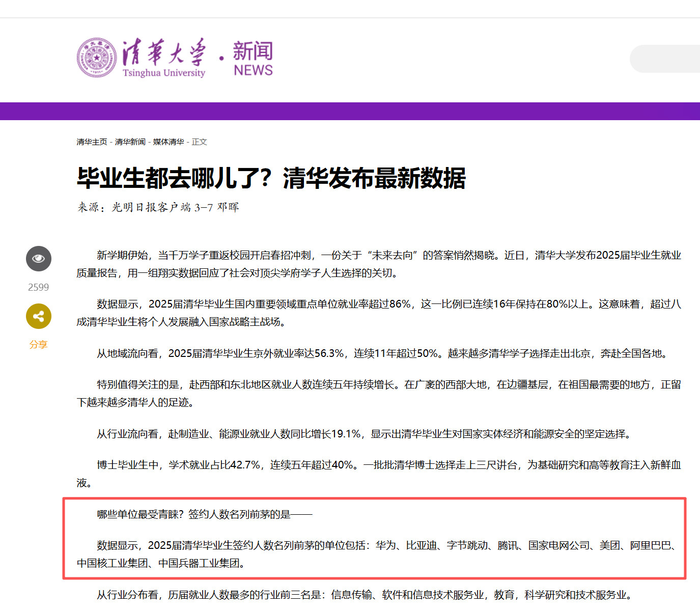Screen dimensions: 700x611
Task: Click the 正文 breadcrumb text
Action: click(x=200, y=142)
